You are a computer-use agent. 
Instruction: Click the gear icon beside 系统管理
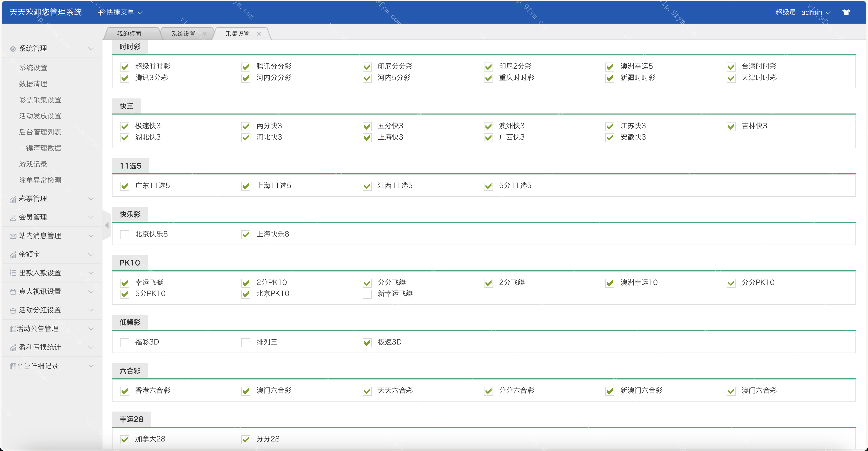(13, 49)
